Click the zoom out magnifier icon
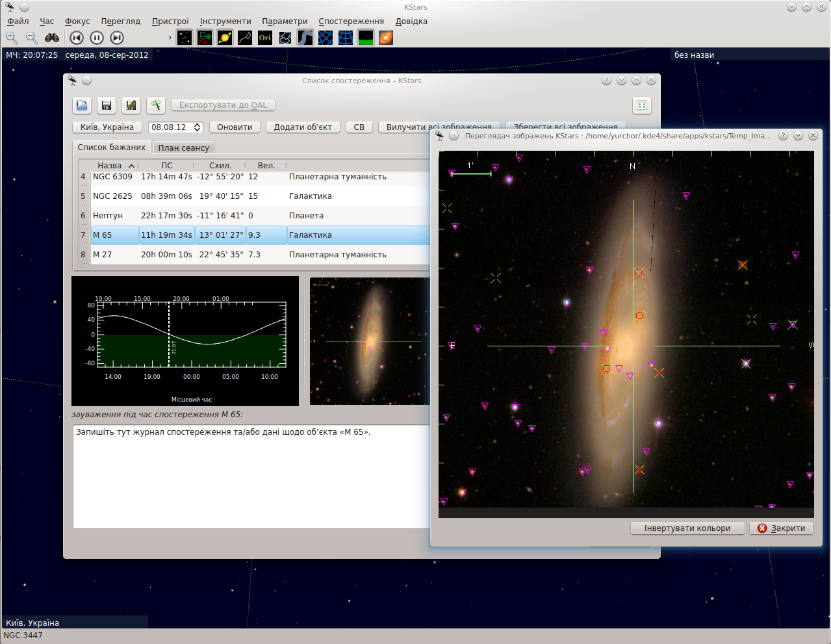This screenshot has width=831, height=644. coord(32,38)
